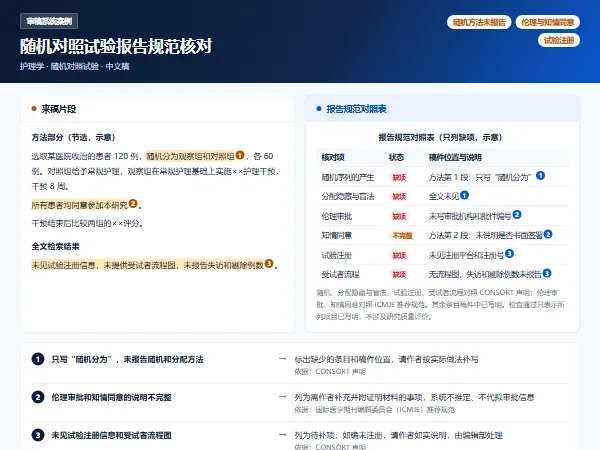
Task: Click the page title 随机对照试验报告规范核对
Action: click(x=116, y=46)
